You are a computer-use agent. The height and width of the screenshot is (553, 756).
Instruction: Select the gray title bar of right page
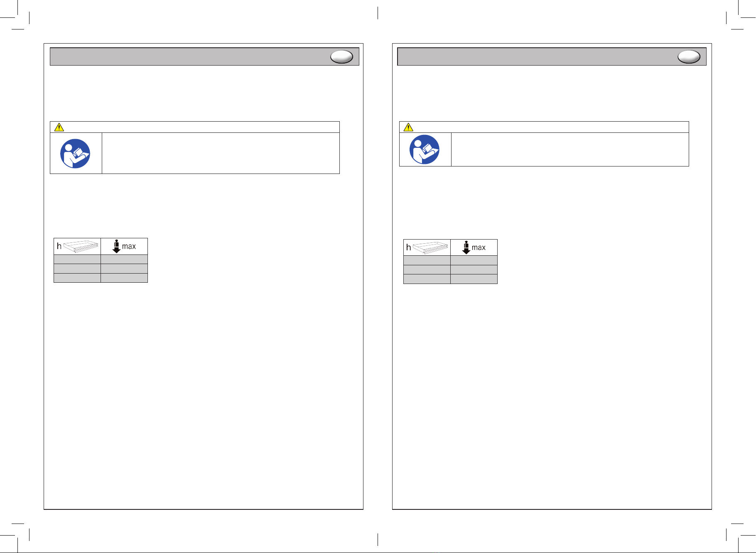[x=552, y=56]
